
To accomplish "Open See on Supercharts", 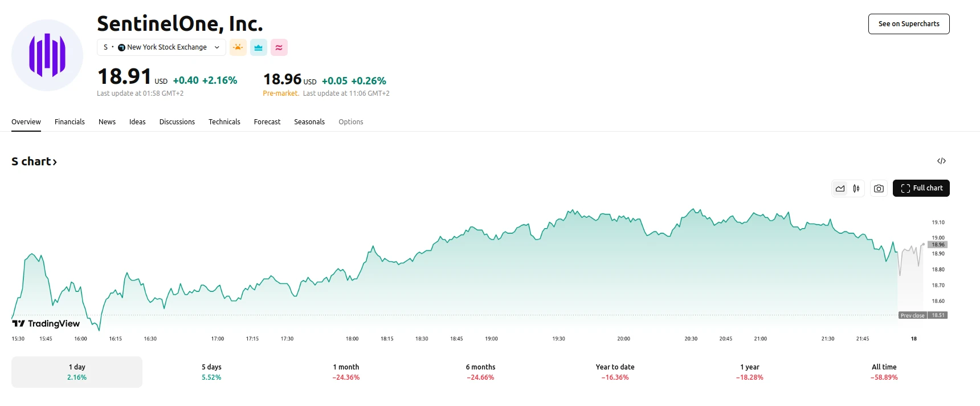I will tap(908, 24).
